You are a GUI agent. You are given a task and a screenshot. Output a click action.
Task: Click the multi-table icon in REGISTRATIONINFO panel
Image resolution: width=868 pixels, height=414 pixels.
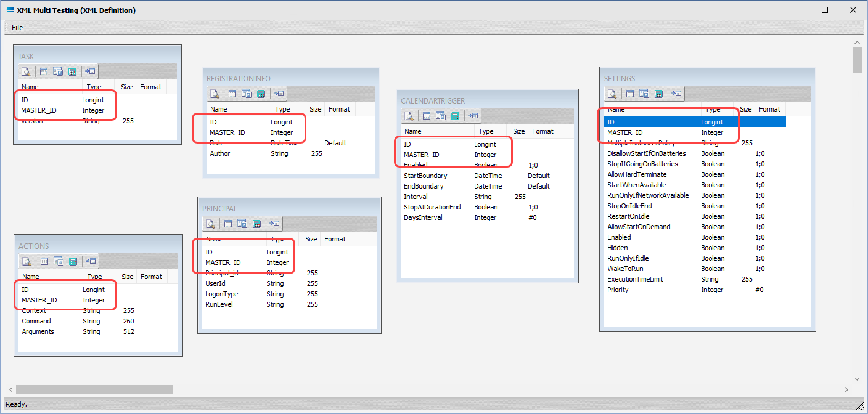coord(247,94)
